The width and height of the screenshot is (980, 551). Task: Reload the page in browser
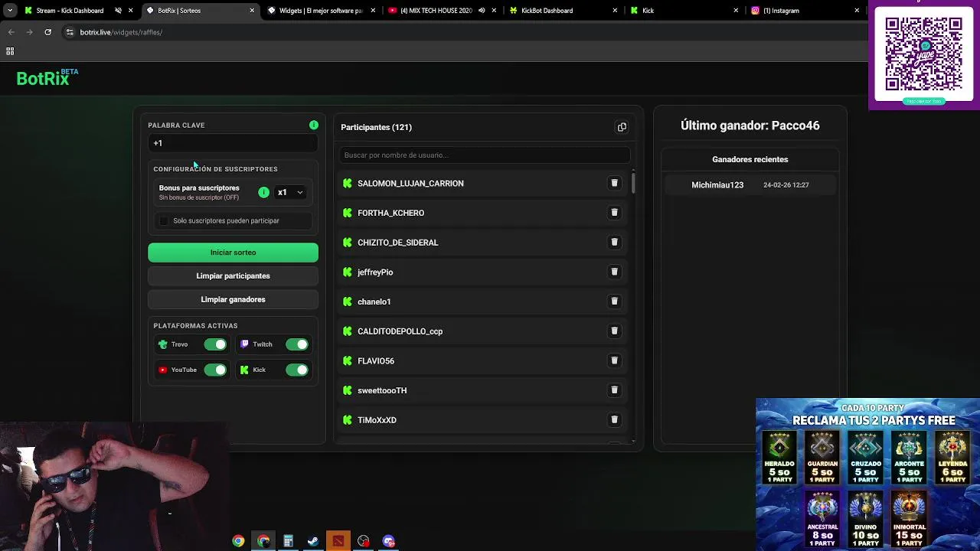(47, 32)
